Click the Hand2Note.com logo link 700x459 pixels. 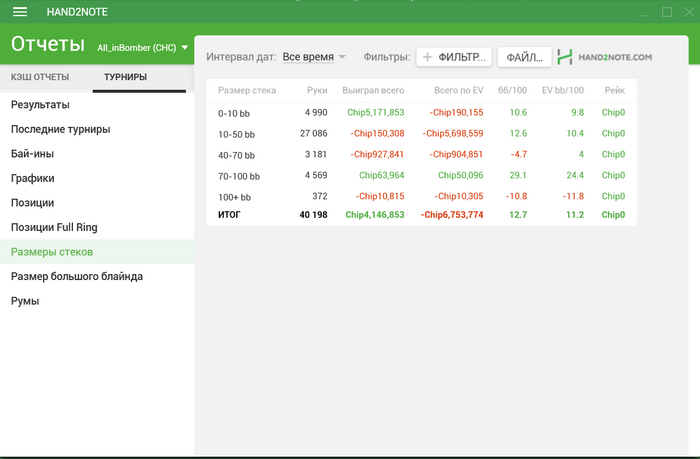click(x=604, y=57)
